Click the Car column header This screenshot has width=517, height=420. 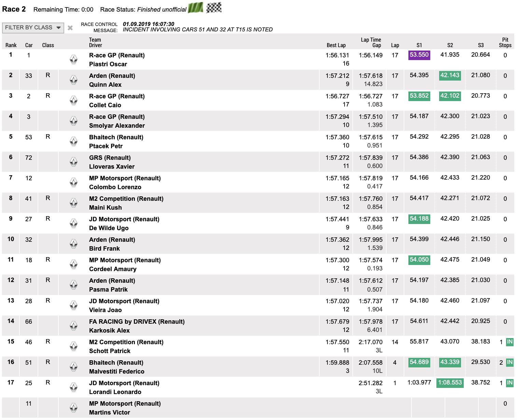click(x=29, y=45)
